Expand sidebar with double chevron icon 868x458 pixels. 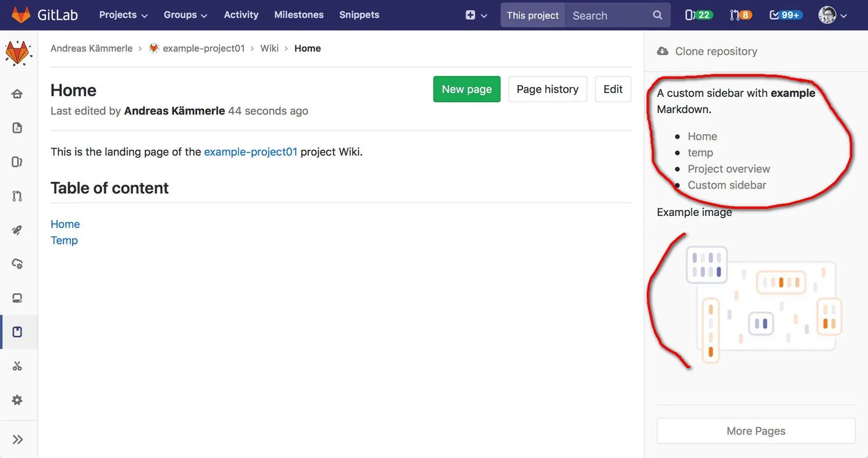tap(18, 439)
